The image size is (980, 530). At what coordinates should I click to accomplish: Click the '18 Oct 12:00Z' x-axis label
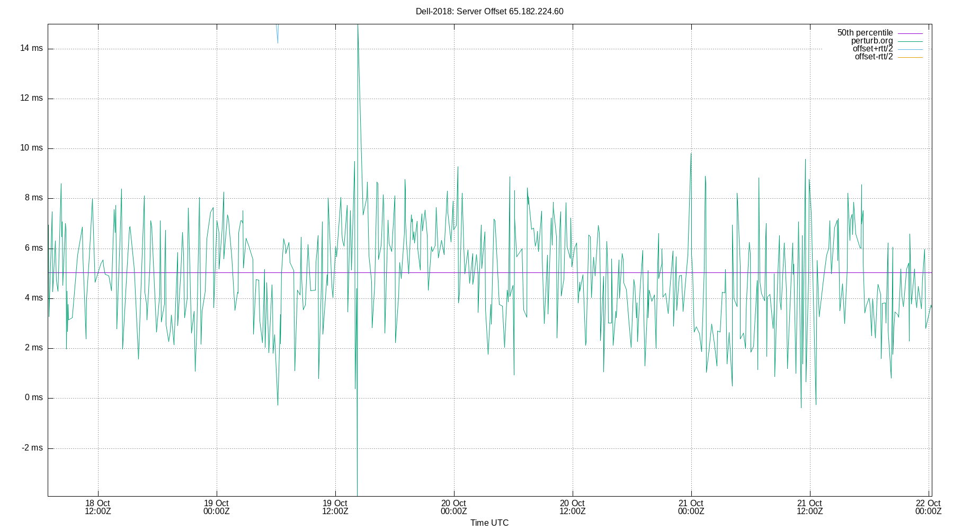coord(98,507)
